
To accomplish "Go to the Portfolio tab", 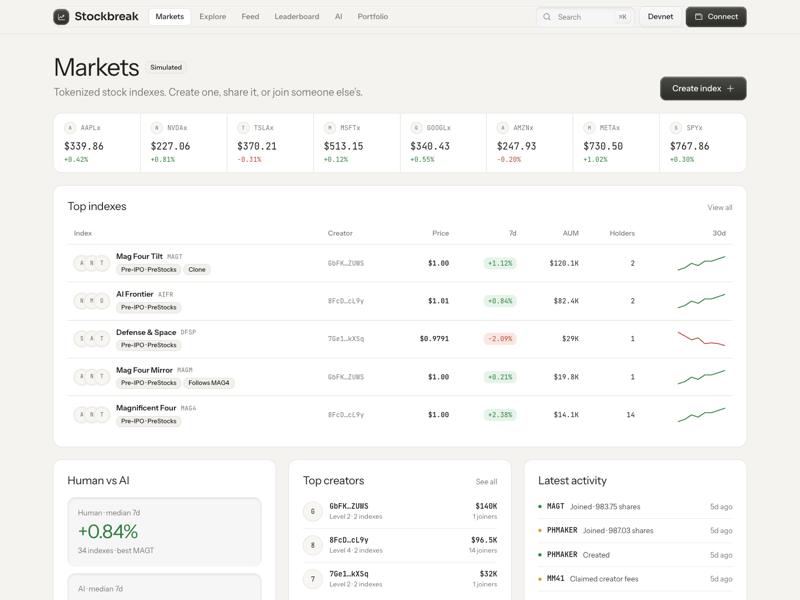I will point(372,17).
